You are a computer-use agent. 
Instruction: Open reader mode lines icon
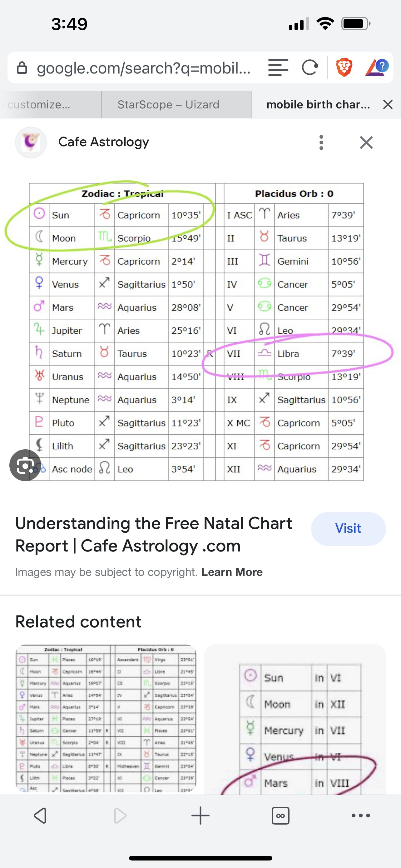pos(278,67)
